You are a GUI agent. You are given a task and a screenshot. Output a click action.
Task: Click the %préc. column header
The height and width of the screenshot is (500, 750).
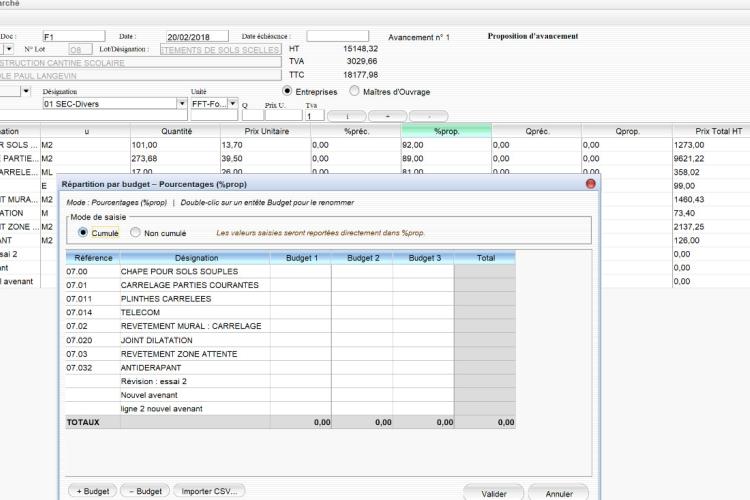pos(356,131)
